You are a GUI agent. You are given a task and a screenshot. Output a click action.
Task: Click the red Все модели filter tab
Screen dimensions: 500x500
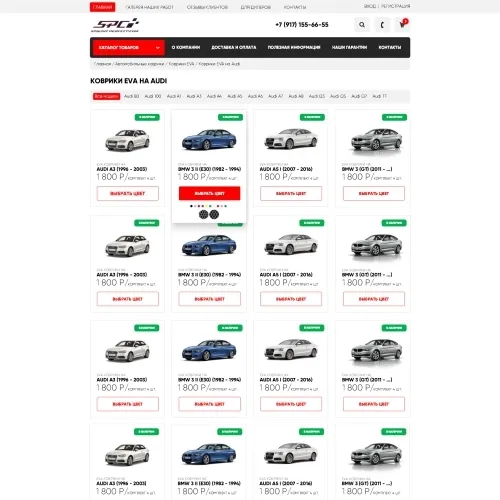(106, 96)
